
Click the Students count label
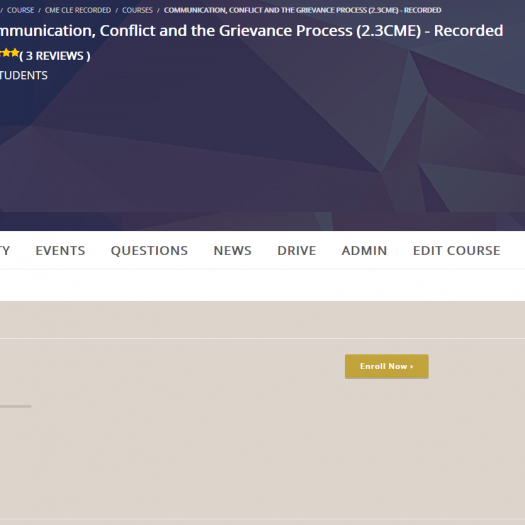point(23,75)
